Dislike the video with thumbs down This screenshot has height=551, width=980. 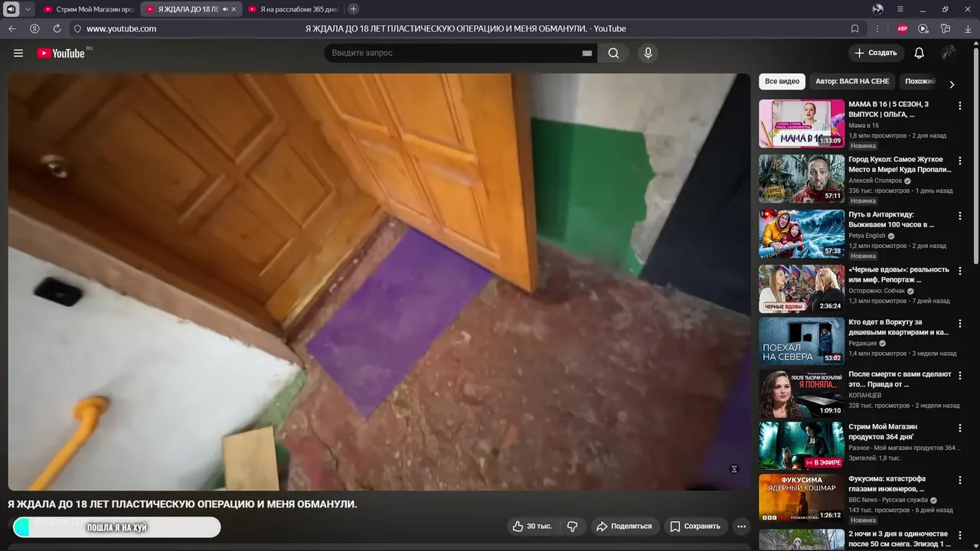click(572, 526)
